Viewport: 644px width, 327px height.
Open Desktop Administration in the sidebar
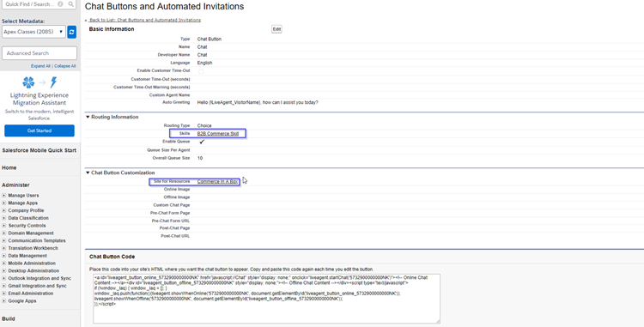tap(33, 271)
